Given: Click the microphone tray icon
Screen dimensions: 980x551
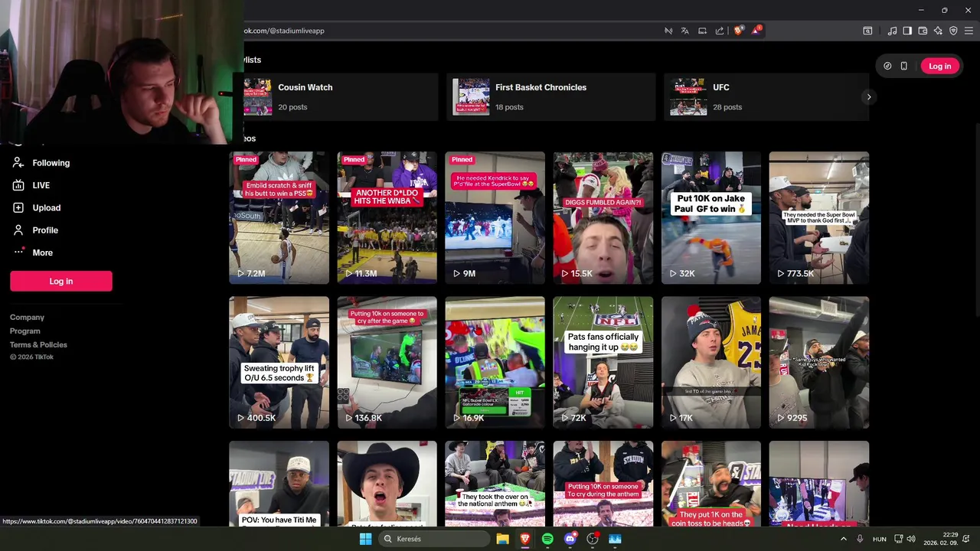Looking at the screenshot, I should pos(860,539).
